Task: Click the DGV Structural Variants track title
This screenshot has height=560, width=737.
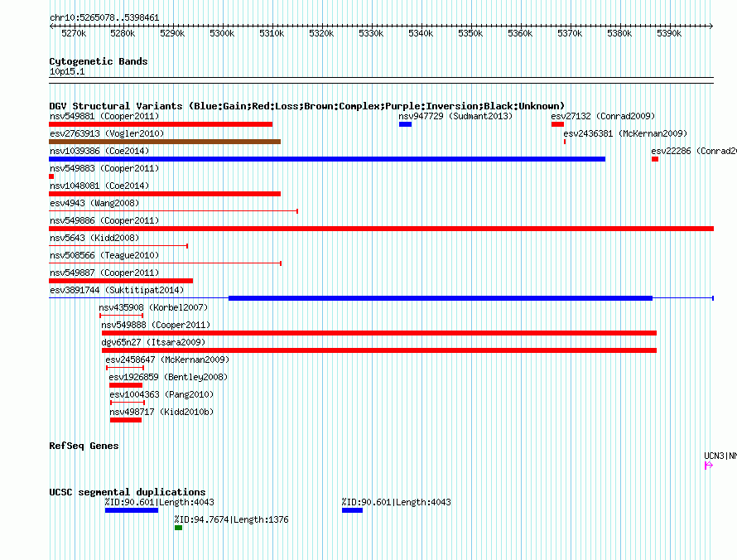Action: pos(307,106)
